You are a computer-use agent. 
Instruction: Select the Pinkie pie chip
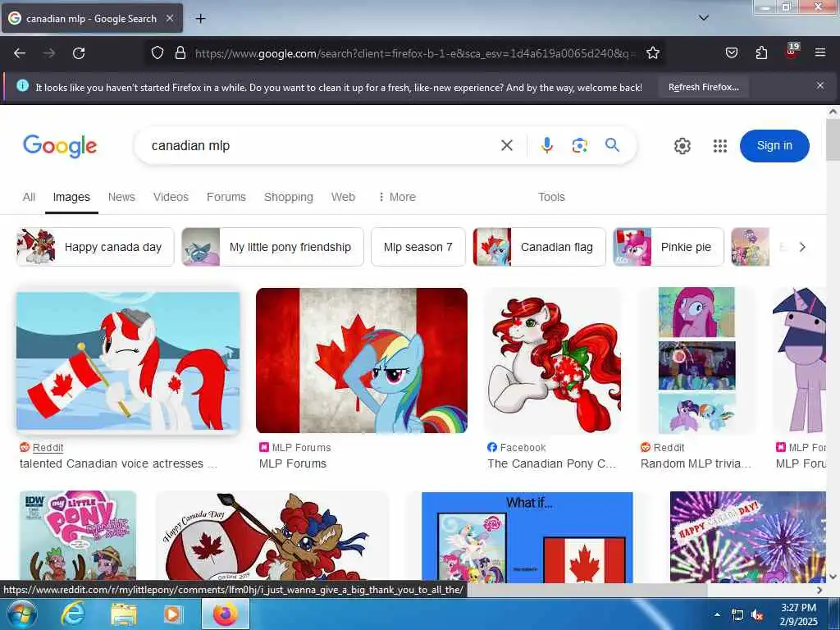[669, 247]
